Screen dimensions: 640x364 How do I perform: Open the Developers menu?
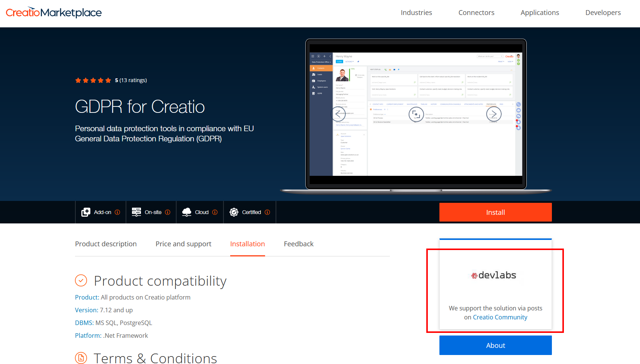(603, 12)
